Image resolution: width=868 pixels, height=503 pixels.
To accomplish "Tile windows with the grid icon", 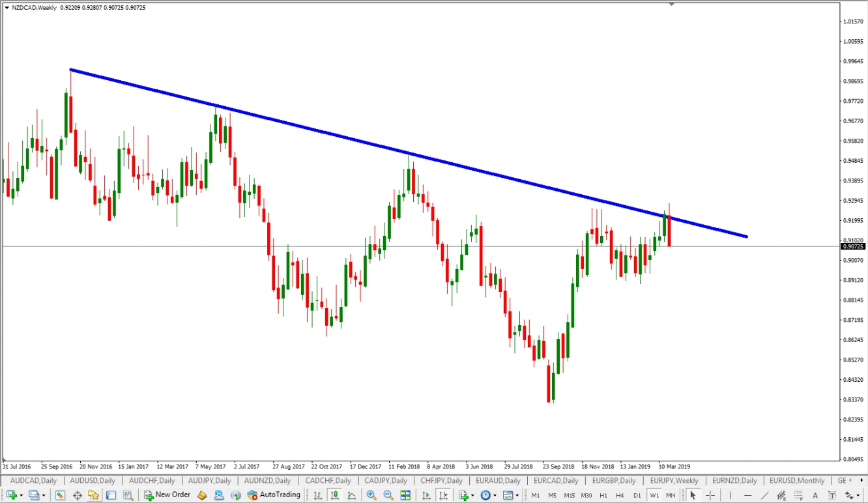I will 405,495.
